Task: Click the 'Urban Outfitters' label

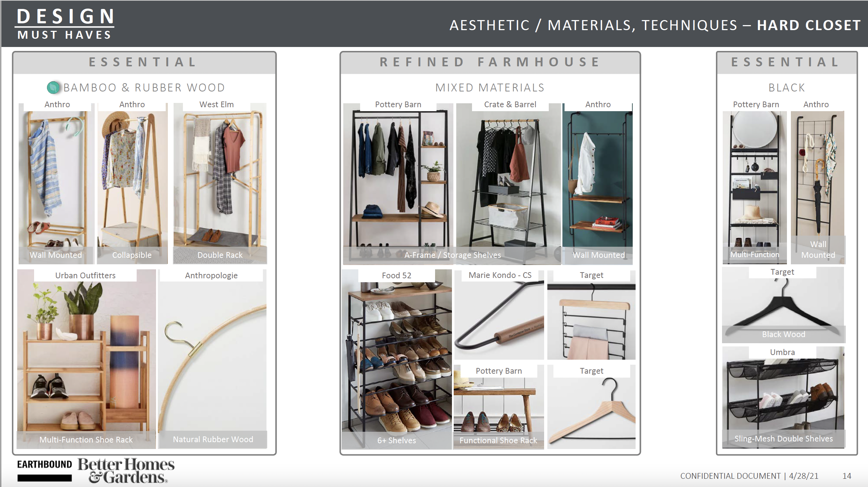Action: 85,275
